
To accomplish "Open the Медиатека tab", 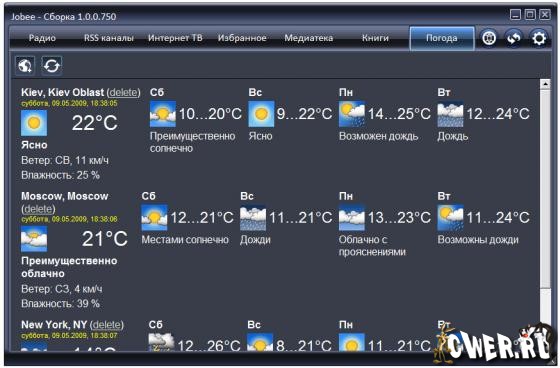I will 309,38.
